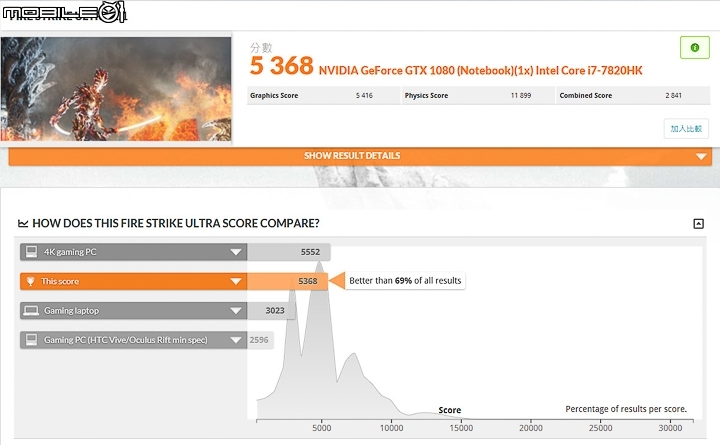
Task: Click the Physics Score label
Action: (426, 96)
